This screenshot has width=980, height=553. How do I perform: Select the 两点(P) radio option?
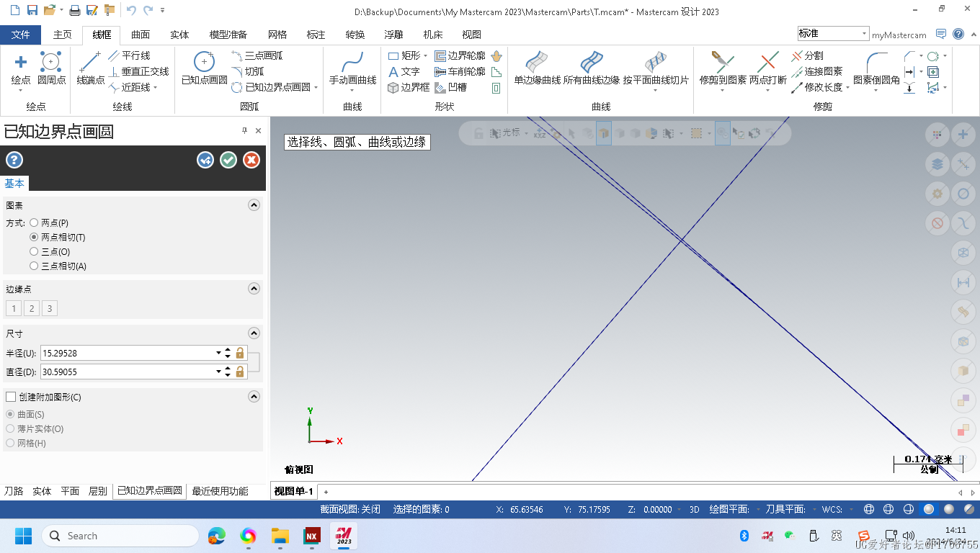click(34, 223)
